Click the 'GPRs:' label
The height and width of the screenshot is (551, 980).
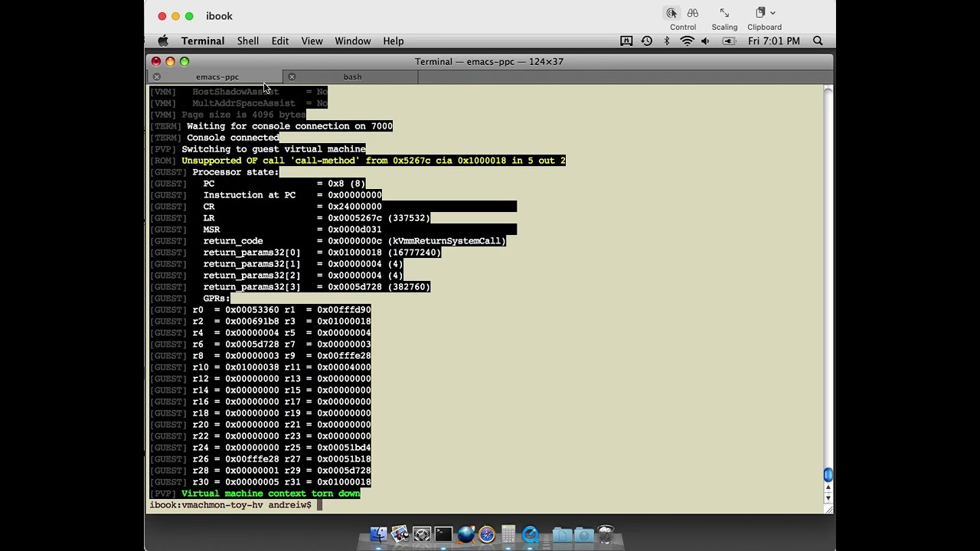point(217,298)
